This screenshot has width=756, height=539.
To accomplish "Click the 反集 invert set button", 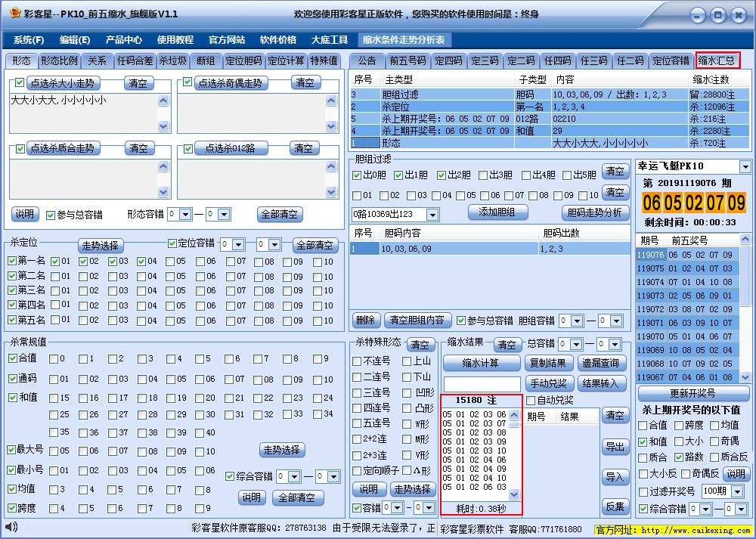I will pos(615,506).
